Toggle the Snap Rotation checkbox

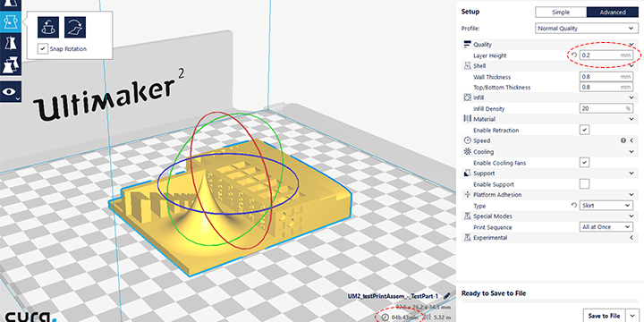click(43, 49)
